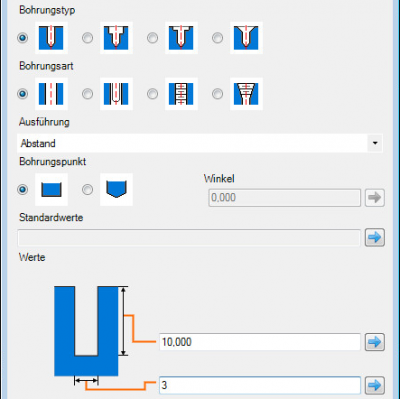400x399 pixels.
Task: Click the arrow button beside depth value 10,000
Action: (375, 342)
